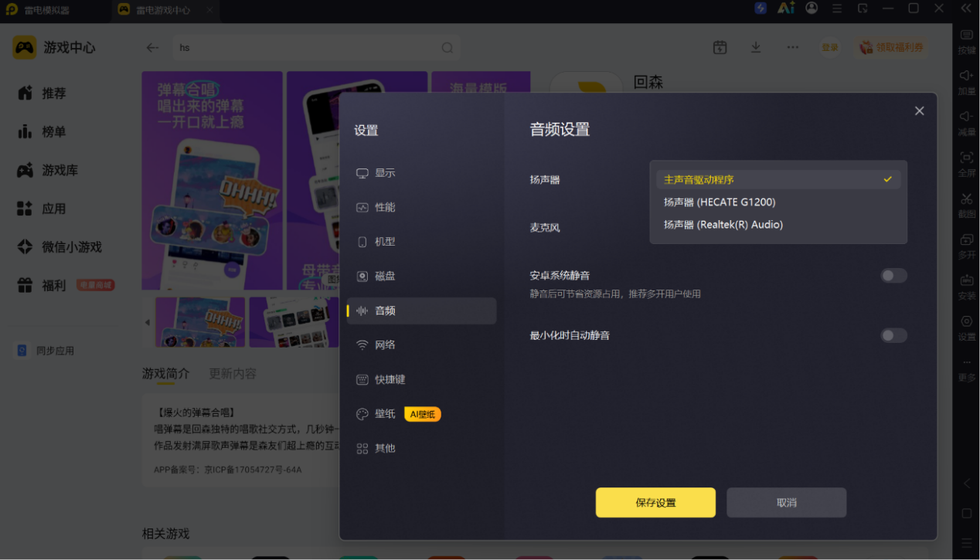Open the 游戏库 game library

[x=48, y=171]
